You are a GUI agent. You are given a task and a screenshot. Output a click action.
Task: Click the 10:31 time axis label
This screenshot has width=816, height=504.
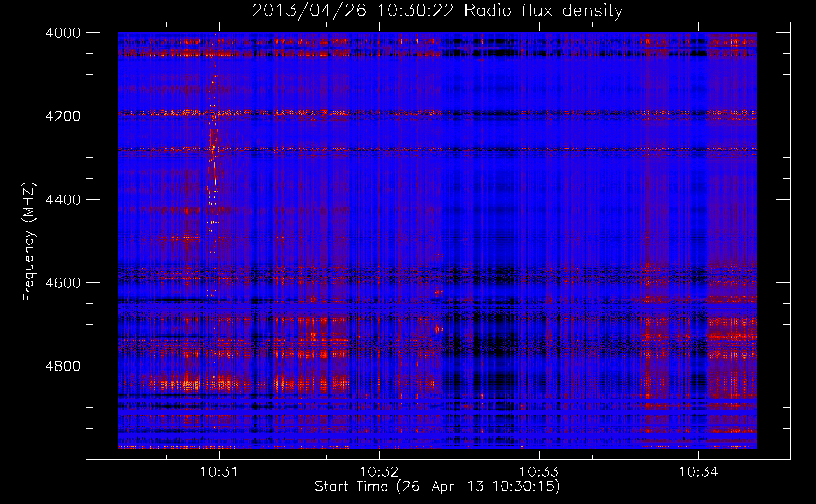[x=219, y=472]
